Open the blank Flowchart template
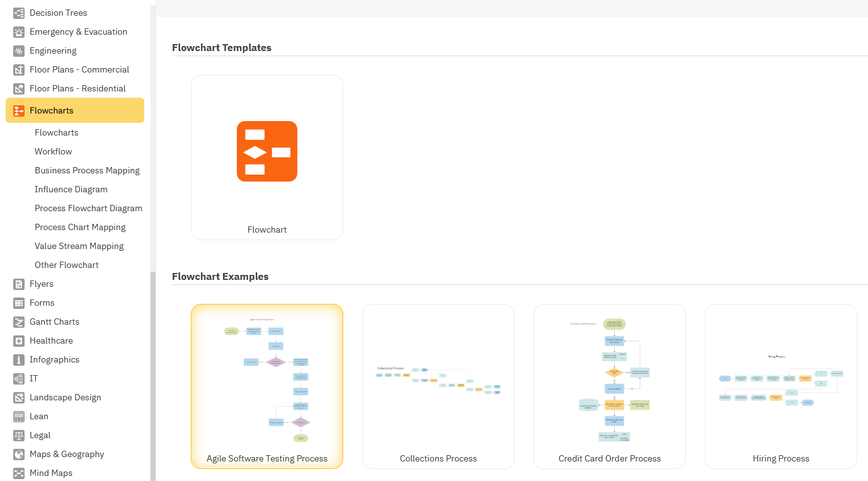 266,157
